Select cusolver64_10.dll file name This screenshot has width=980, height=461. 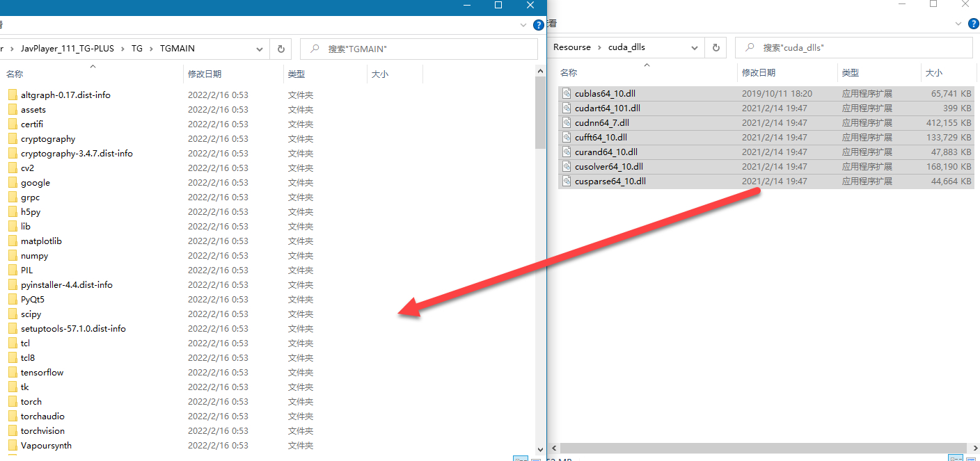(x=609, y=166)
